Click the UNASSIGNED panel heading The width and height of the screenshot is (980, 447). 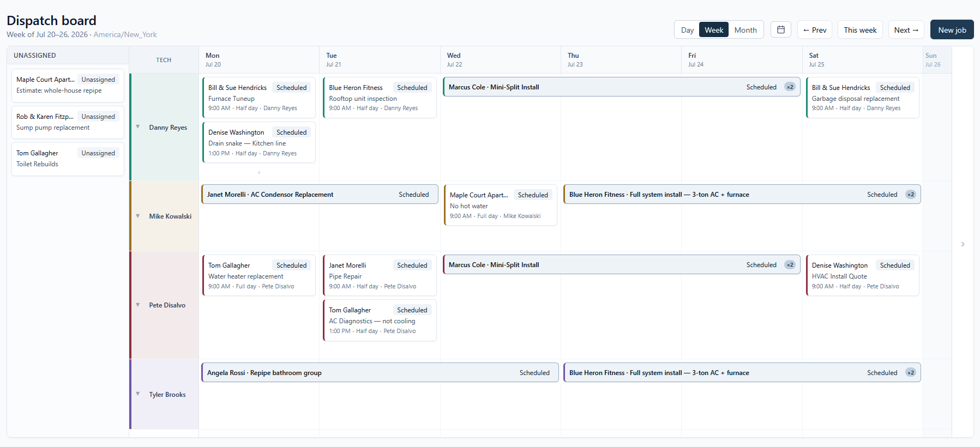[x=35, y=56]
